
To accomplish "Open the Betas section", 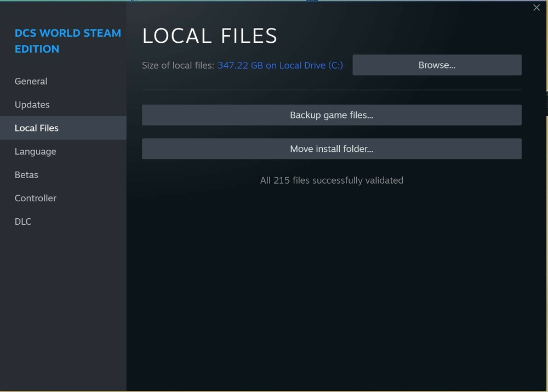I will point(26,175).
